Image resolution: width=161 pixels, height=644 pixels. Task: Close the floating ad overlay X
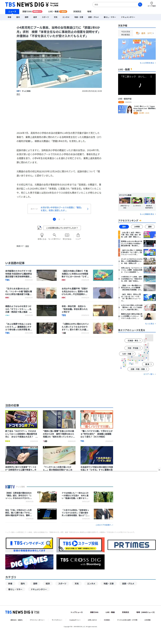(159, 470)
